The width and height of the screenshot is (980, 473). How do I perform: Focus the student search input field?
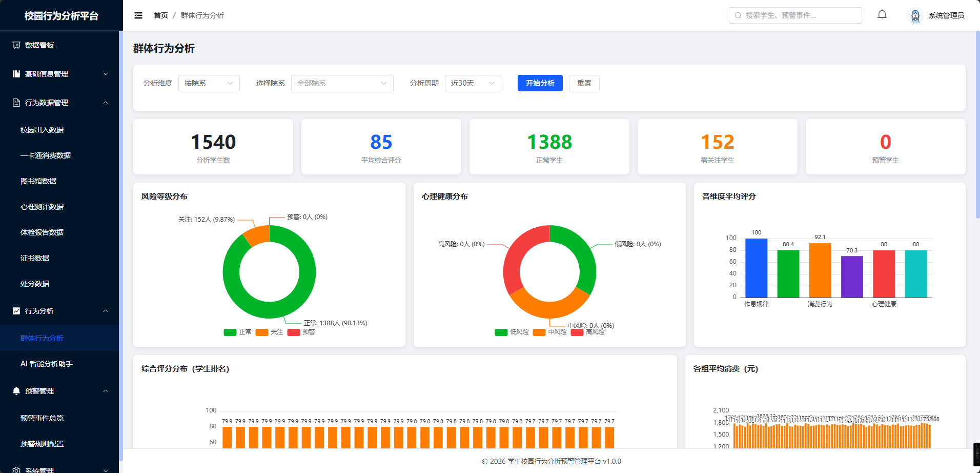pyautogui.click(x=795, y=15)
